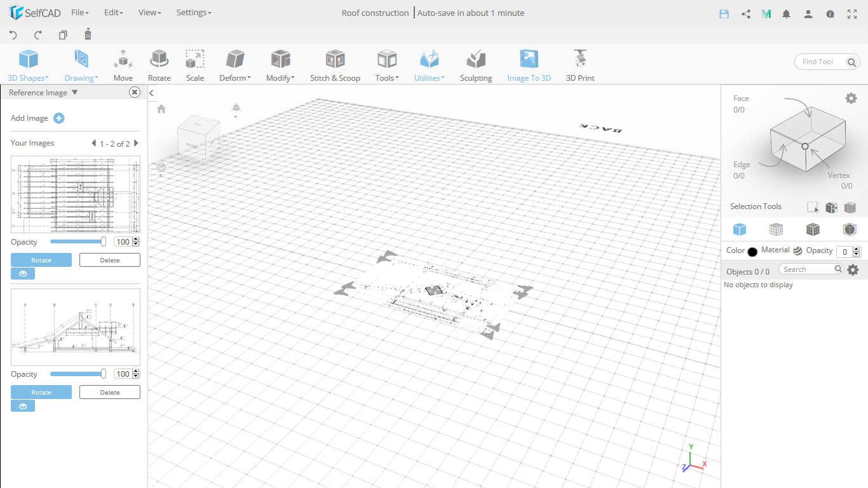Switch to x-ray render mode
868x488 pixels.
850,229
